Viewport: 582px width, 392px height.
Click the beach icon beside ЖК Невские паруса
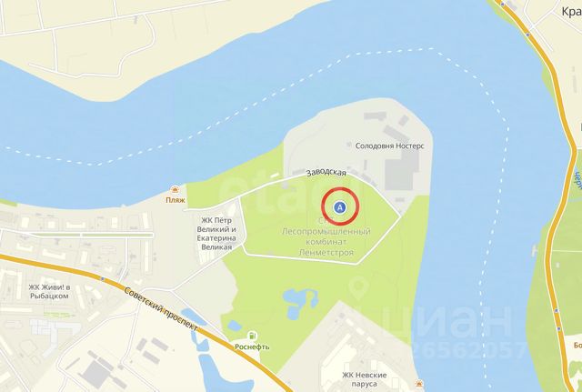tap(420, 384)
